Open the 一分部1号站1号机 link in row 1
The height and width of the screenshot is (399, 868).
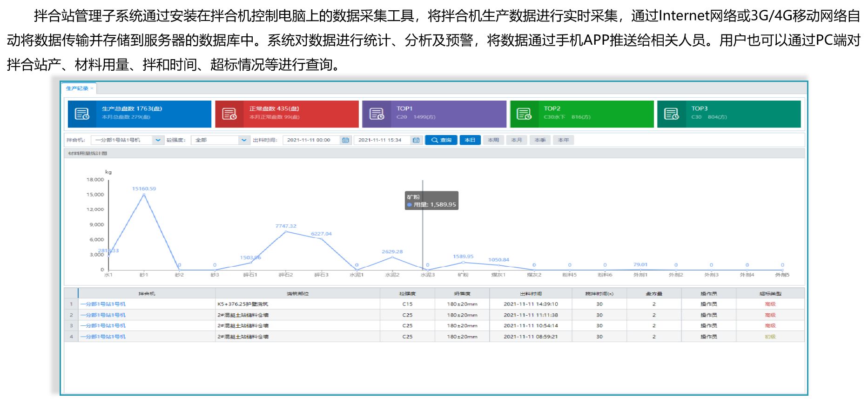pos(103,304)
